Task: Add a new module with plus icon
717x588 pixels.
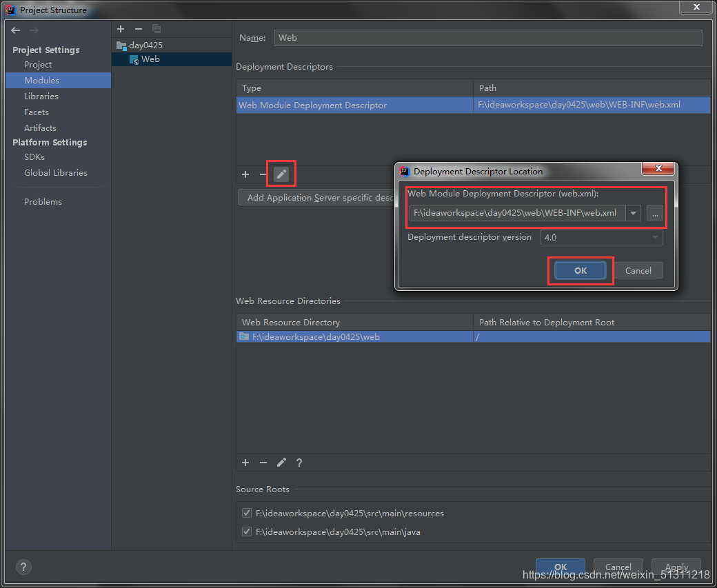Action: [x=121, y=29]
